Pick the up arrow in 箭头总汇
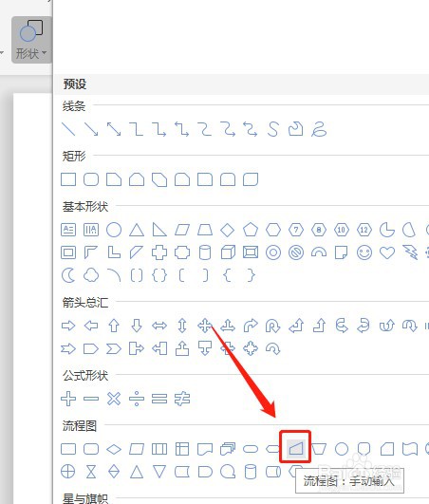 [114, 326]
